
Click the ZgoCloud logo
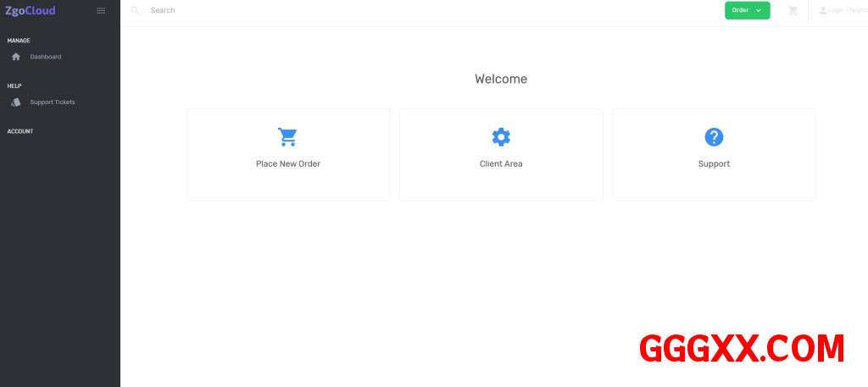click(x=31, y=11)
